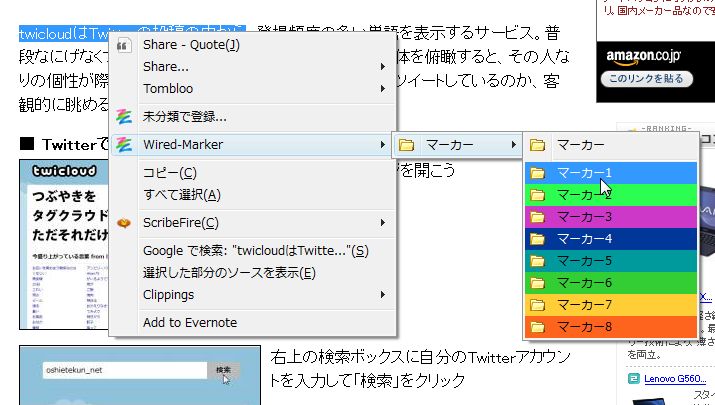
Task: Click the text 右上の検索ボックスに自分のTwitterアカウン
Action: click(x=420, y=357)
